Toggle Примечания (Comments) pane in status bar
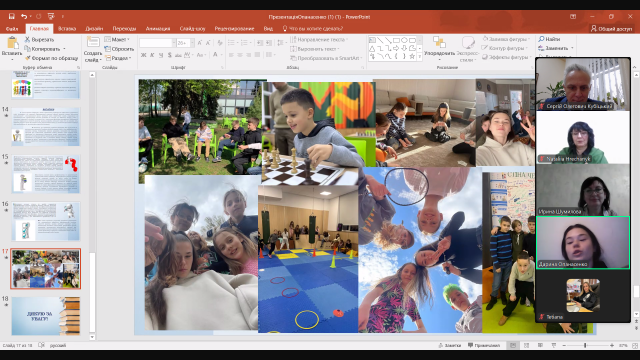 (484, 345)
